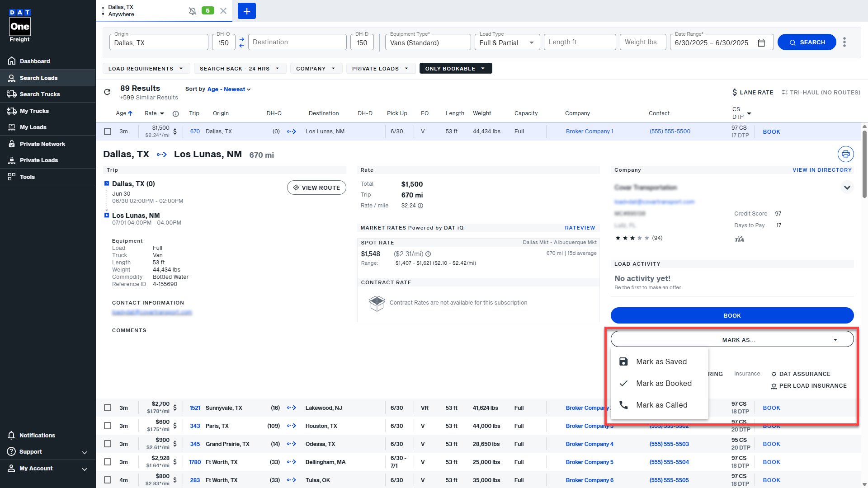Image resolution: width=868 pixels, height=488 pixels.
Task: View the route for this trip
Action: [x=316, y=188]
